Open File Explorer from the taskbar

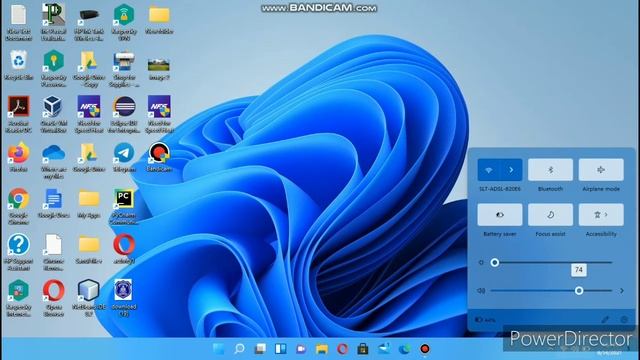[x=322, y=349]
